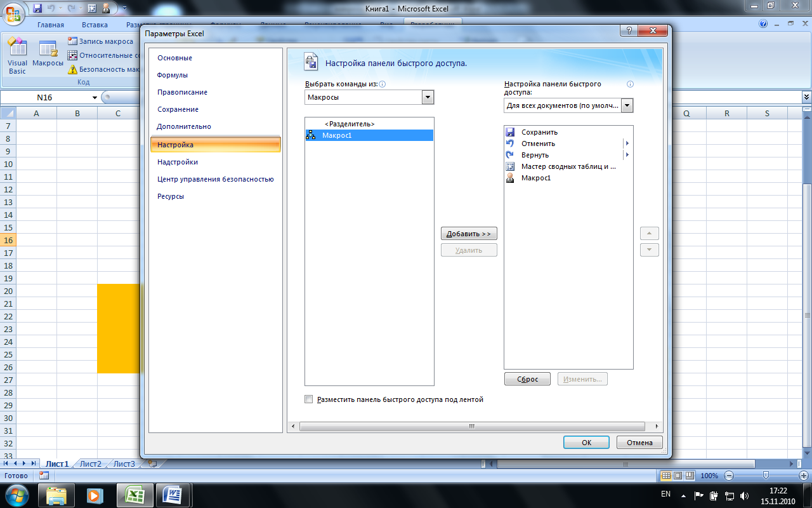Switch to Лист2 sheet tab
The height and width of the screenshot is (508, 812).
(x=90, y=464)
